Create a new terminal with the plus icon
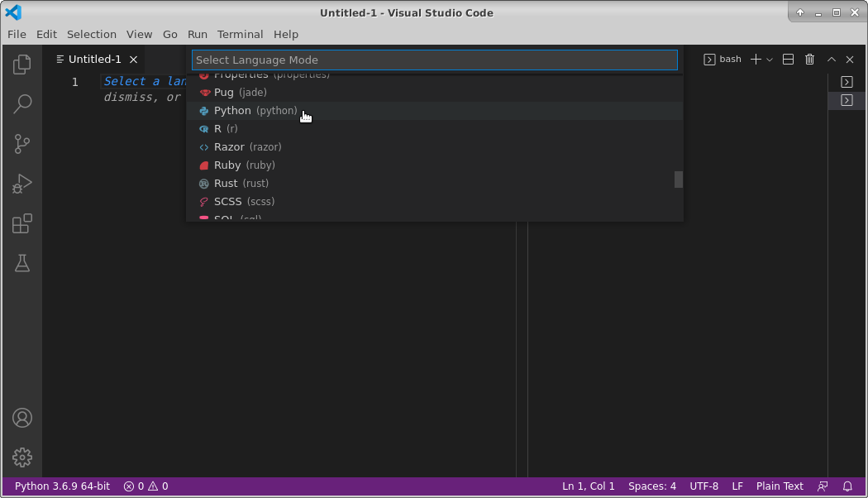The height and width of the screenshot is (498, 868). 753,59
